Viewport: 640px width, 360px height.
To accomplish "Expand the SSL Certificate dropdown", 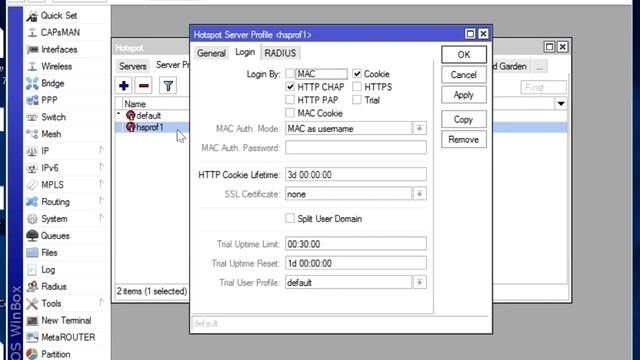I will 419,194.
